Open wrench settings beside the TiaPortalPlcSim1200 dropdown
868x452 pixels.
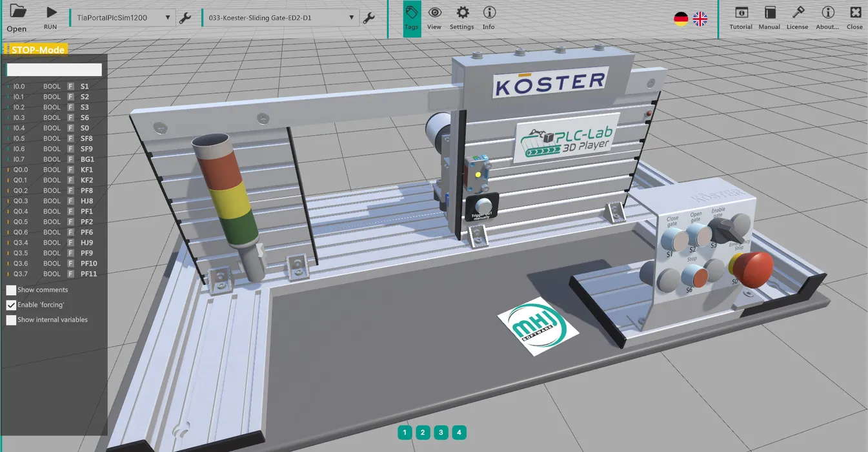point(185,18)
